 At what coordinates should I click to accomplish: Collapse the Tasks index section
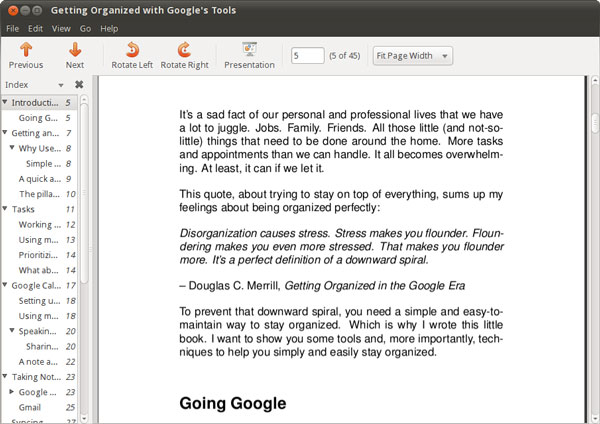[x=5, y=209]
